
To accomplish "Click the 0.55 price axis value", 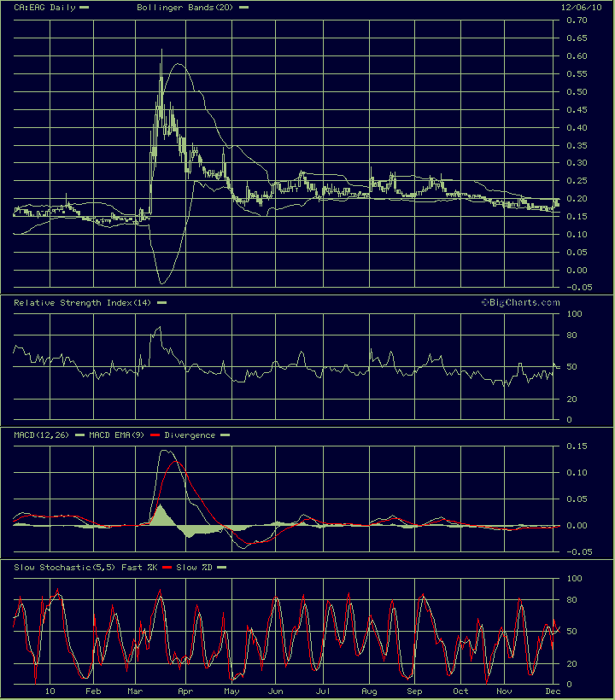I will click(577, 74).
